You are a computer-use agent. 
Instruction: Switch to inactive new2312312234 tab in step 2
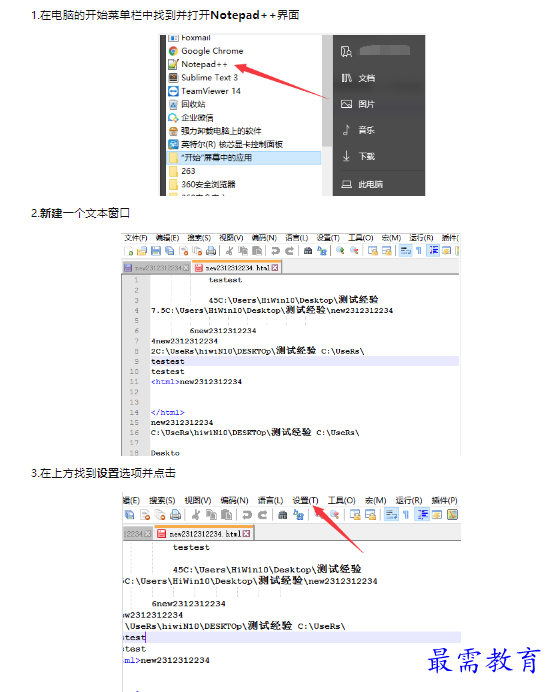[157, 268]
